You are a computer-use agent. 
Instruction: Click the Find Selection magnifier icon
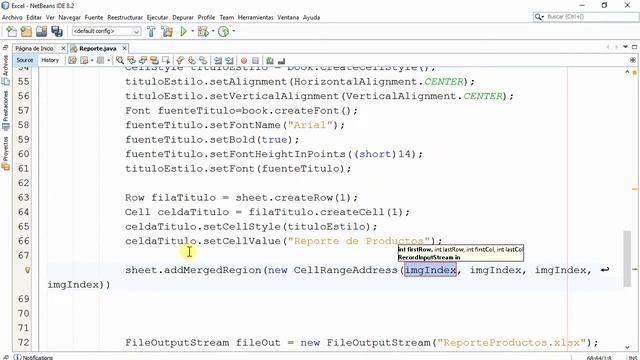tap(120, 60)
